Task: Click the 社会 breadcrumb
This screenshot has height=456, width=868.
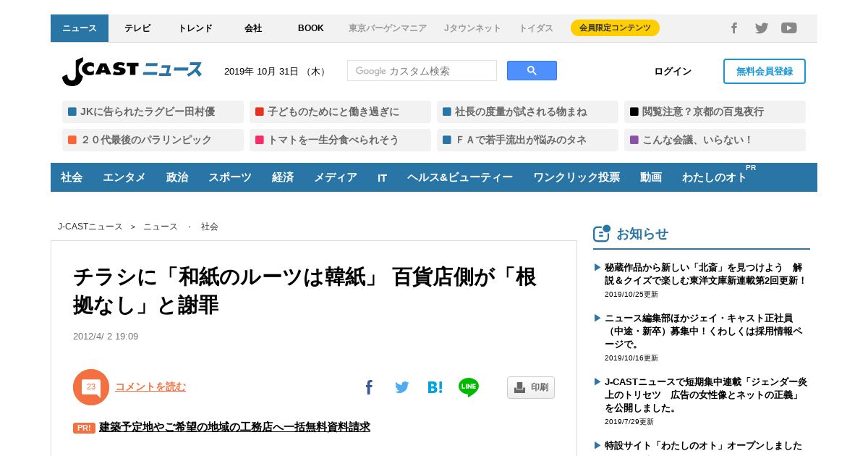Action: pos(210,227)
